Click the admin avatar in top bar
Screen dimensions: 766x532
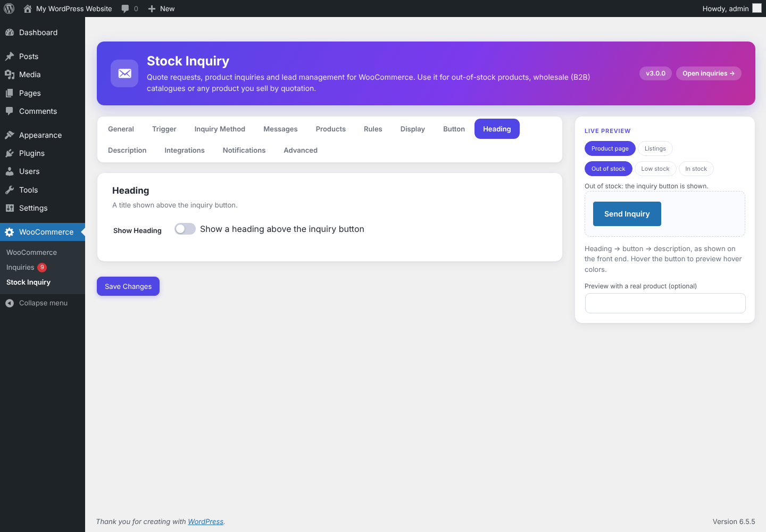point(757,8)
